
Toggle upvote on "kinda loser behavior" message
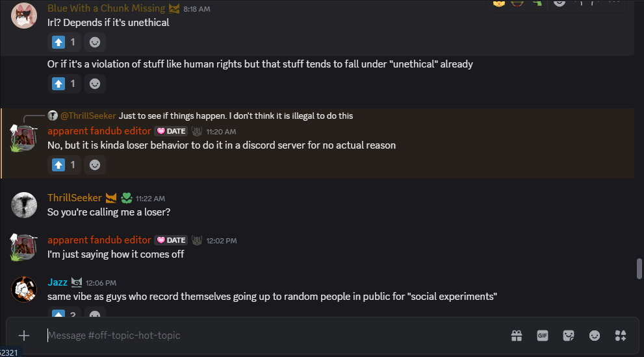[64, 165]
